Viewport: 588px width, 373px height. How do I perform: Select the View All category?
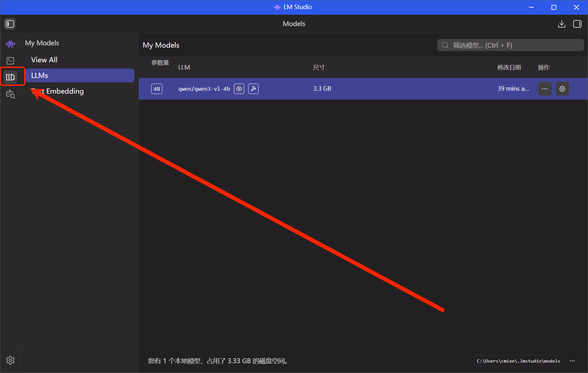tap(80, 60)
